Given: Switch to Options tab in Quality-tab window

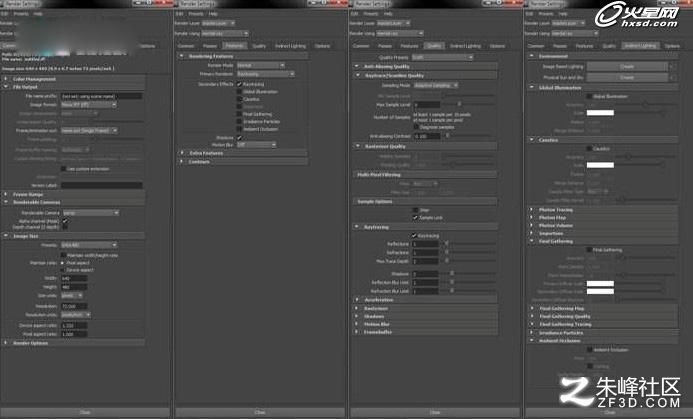Looking at the screenshot, I should click(x=497, y=46).
